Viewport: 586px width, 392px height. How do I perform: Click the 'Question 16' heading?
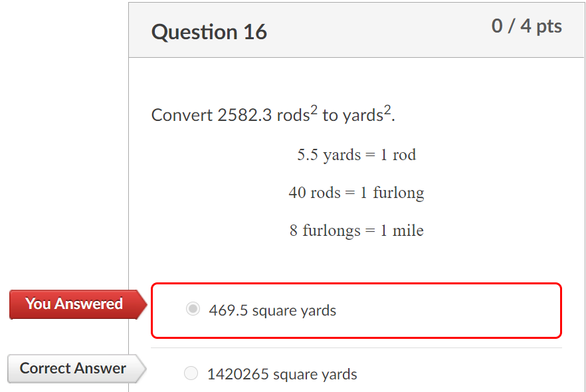pyautogui.click(x=209, y=32)
